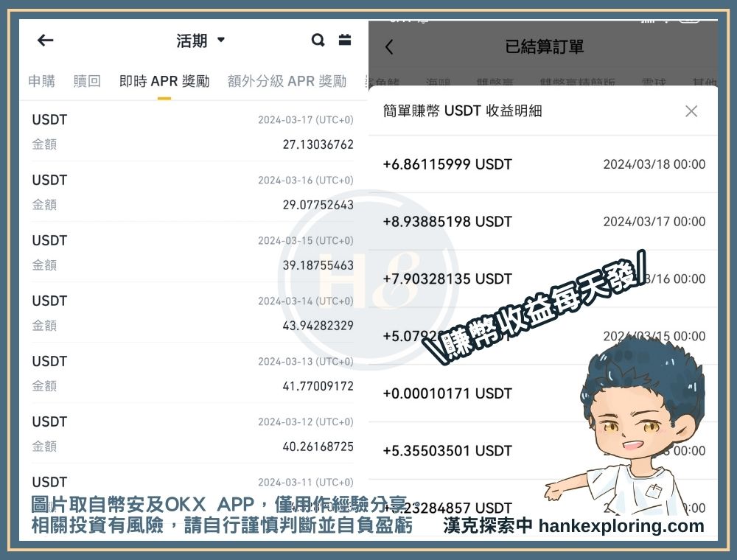Select the date 2024-03-11 (UTC+0)
Viewport: 737px width, 560px height.
coord(306,482)
